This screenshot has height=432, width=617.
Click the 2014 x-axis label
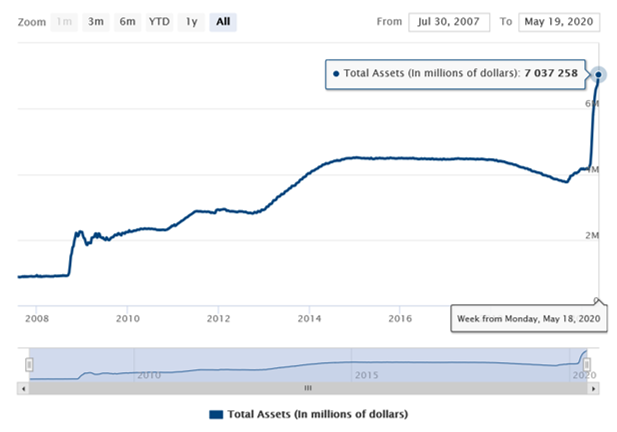tap(309, 320)
